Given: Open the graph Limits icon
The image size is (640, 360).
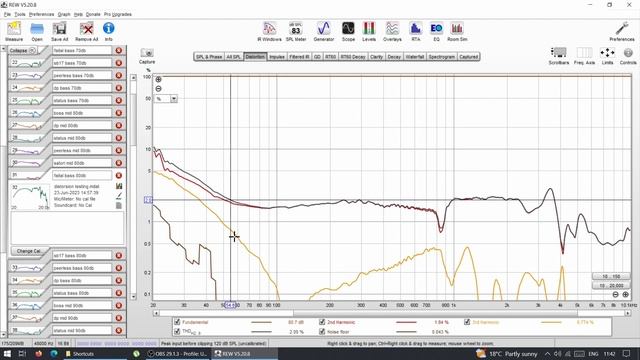Looking at the screenshot, I should pyautogui.click(x=607, y=56).
